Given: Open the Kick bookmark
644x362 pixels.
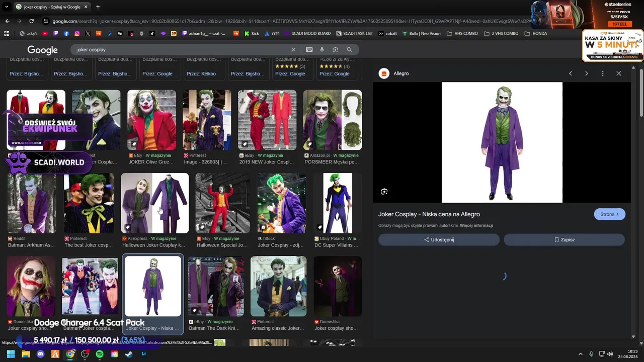Looking at the screenshot, I should coord(252,34).
